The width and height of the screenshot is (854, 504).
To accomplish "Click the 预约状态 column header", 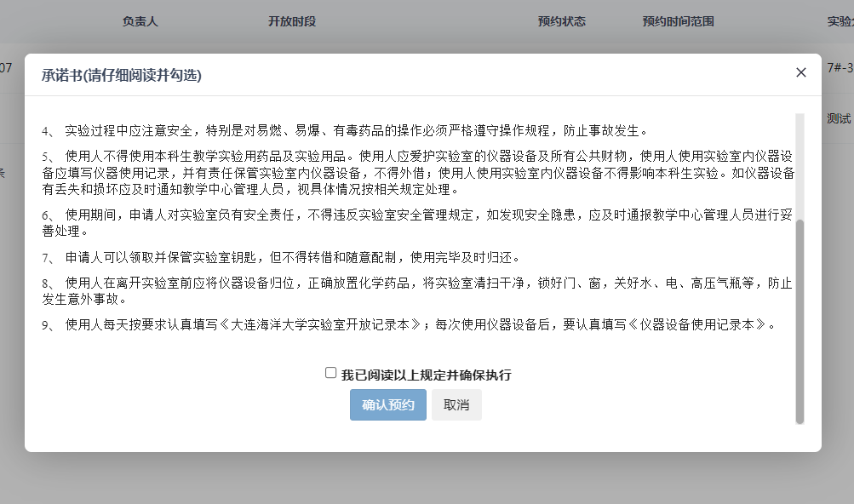I will tap(561, 21).
